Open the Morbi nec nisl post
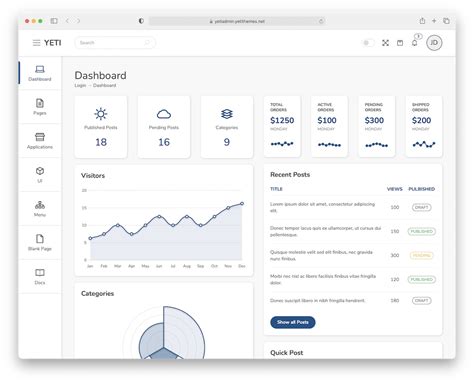 click(x=323, y=279)
